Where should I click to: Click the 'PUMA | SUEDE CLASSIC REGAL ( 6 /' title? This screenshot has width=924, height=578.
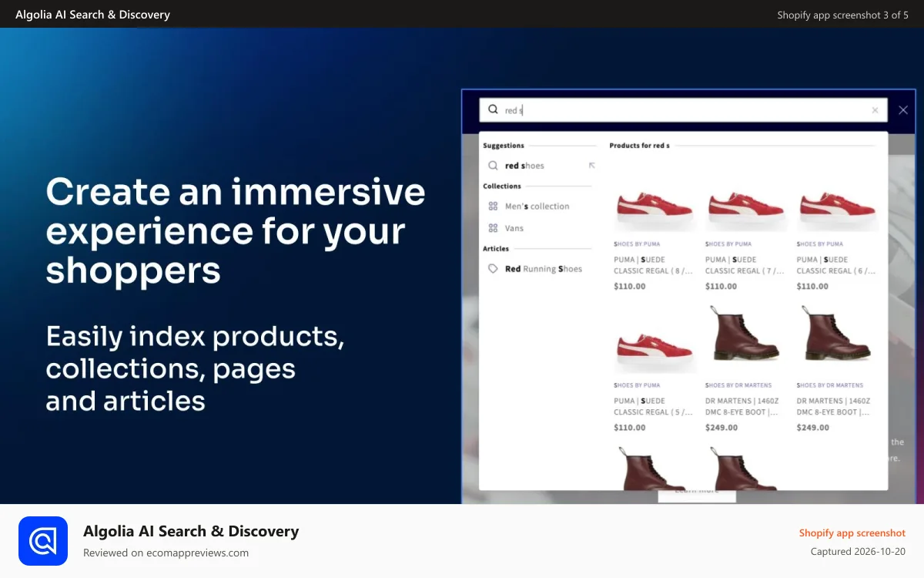click(x=836, y=265)
